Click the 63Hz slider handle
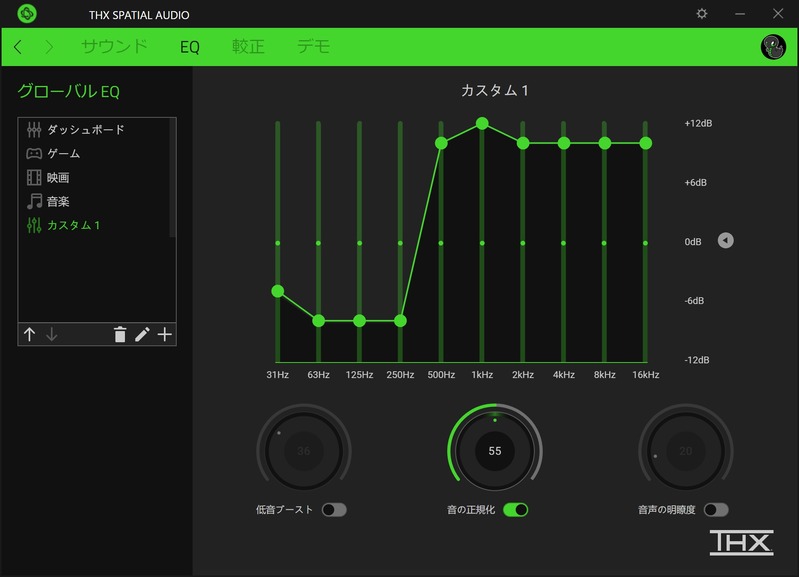This screenshot has height=577, width=799. (318, 321)
